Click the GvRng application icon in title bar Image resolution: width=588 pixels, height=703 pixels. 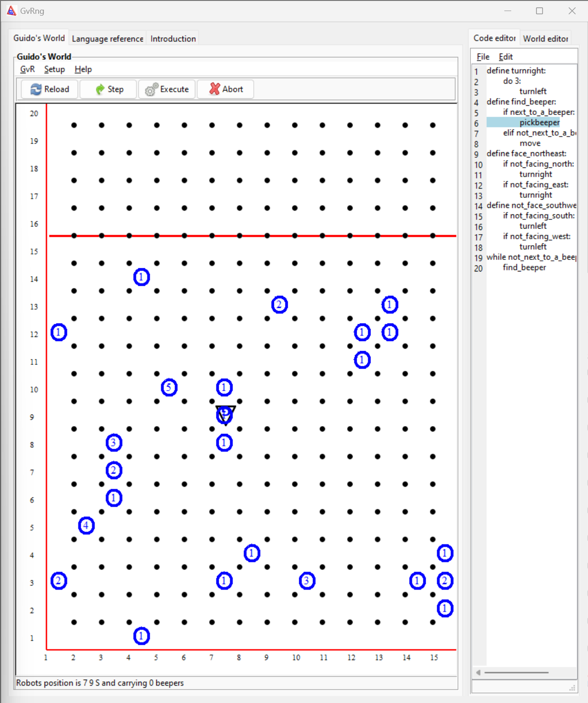coord(11,10)
